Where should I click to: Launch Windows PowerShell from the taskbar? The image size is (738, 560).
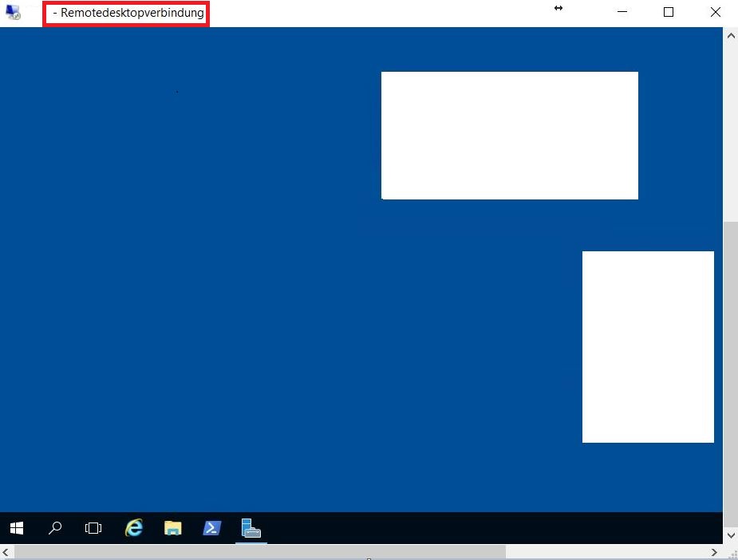(211, 528)
